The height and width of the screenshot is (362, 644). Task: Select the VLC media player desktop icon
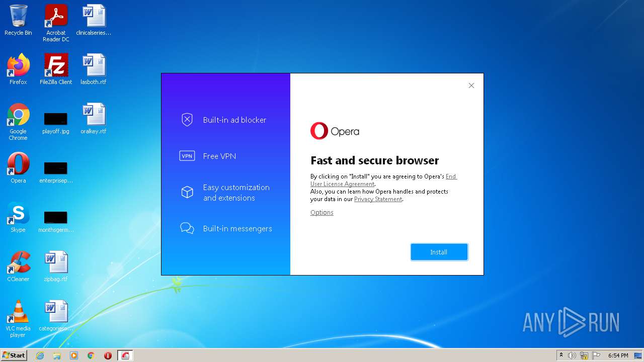click(x=18, y=319)
